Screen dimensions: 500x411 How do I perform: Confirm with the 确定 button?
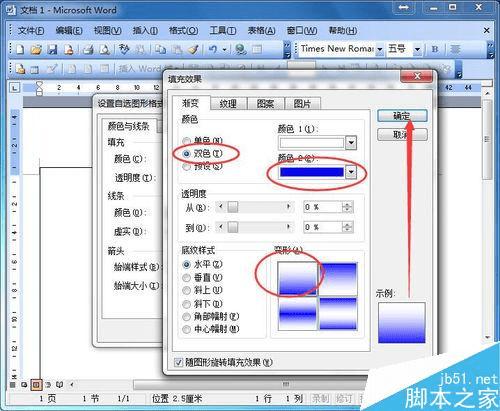pos(402,116)
